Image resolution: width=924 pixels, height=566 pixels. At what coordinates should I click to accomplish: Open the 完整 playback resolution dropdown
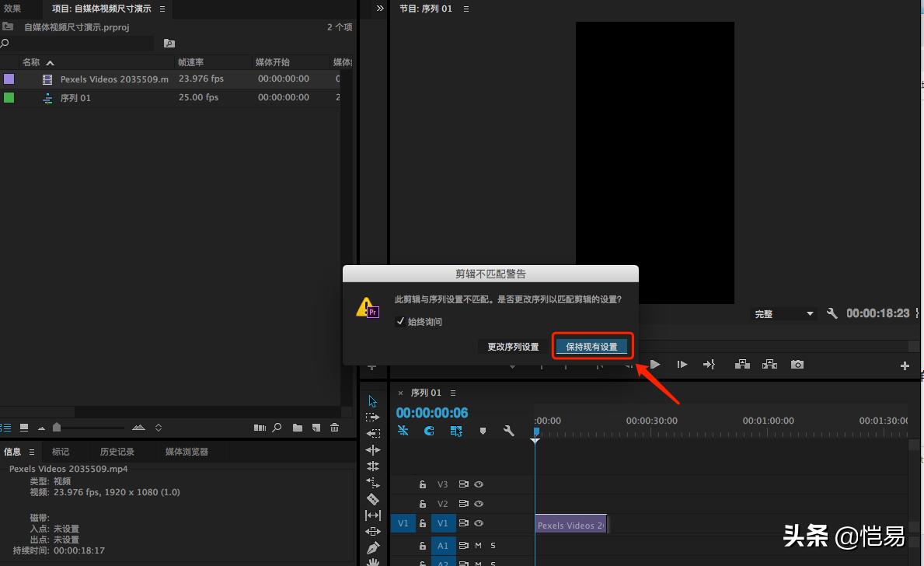click(x=783, y=313)
